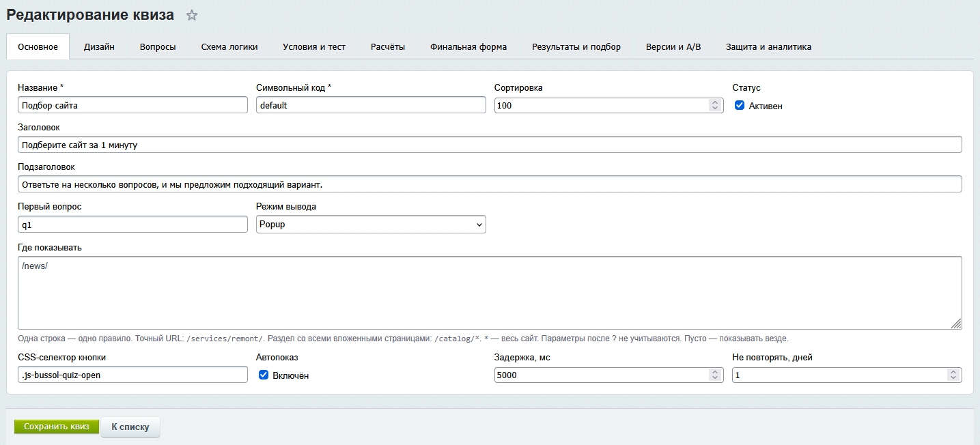
Task: Focus the CSS-селектор кнопки input field
Action: pyautogui.click(x=132, y=375)
